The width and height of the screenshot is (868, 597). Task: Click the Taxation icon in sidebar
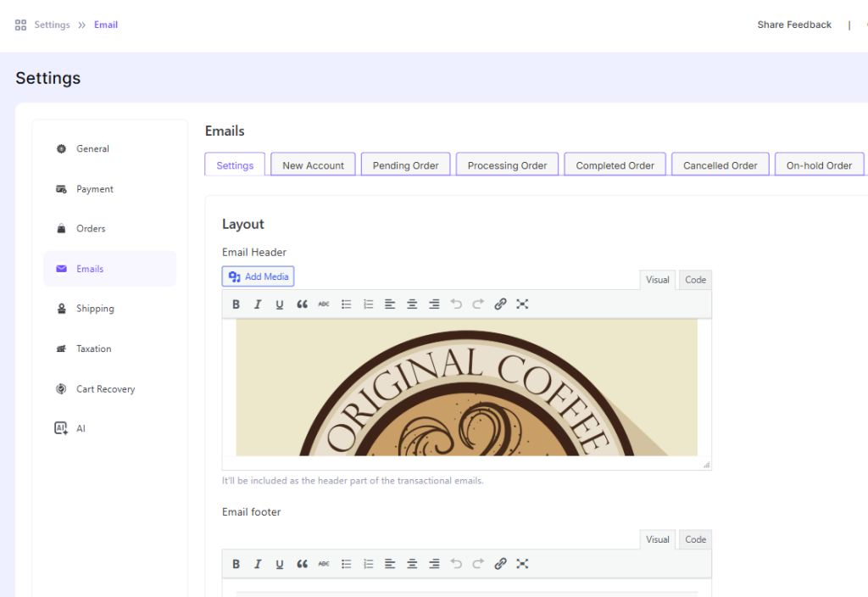pos(61,349)
